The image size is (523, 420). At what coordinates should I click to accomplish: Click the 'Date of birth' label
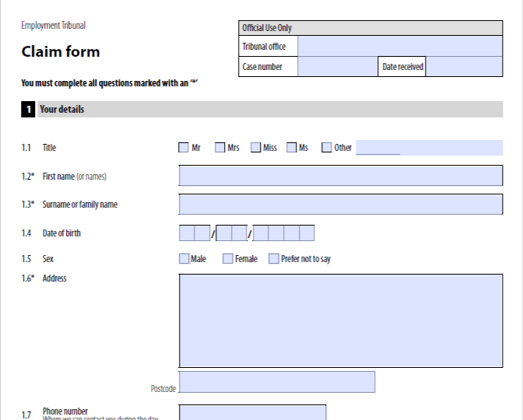pyautogui.click(x=61, y=233)
